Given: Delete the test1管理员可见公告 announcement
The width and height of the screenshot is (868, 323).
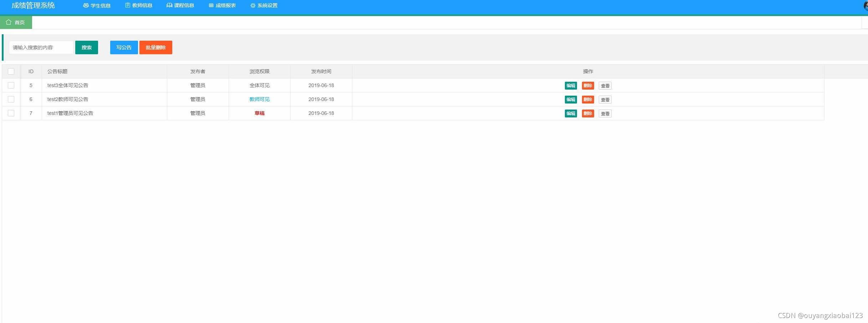Looking at the screenshot, I should 588,113.
